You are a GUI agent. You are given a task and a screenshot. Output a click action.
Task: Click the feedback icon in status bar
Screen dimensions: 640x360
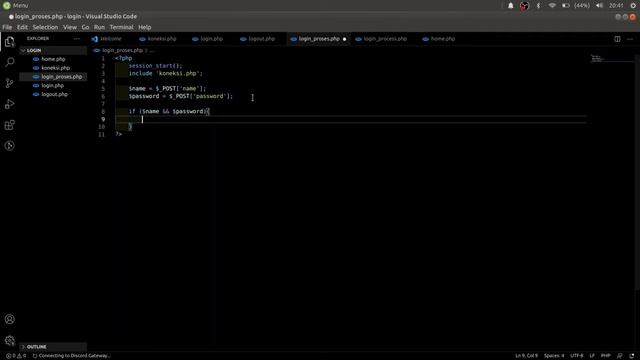620,356
